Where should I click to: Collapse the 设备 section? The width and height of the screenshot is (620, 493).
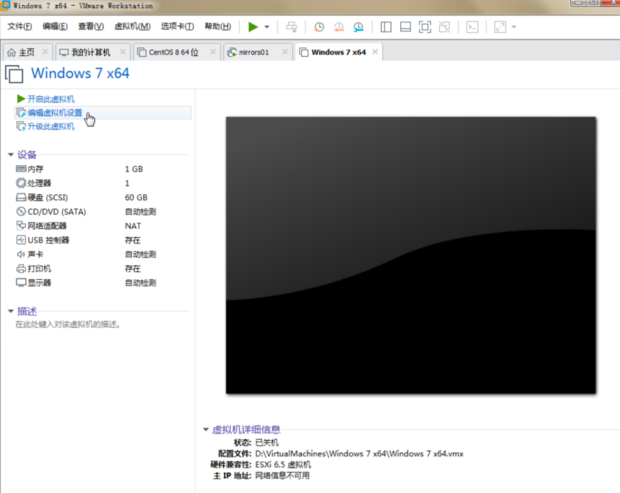11,155
